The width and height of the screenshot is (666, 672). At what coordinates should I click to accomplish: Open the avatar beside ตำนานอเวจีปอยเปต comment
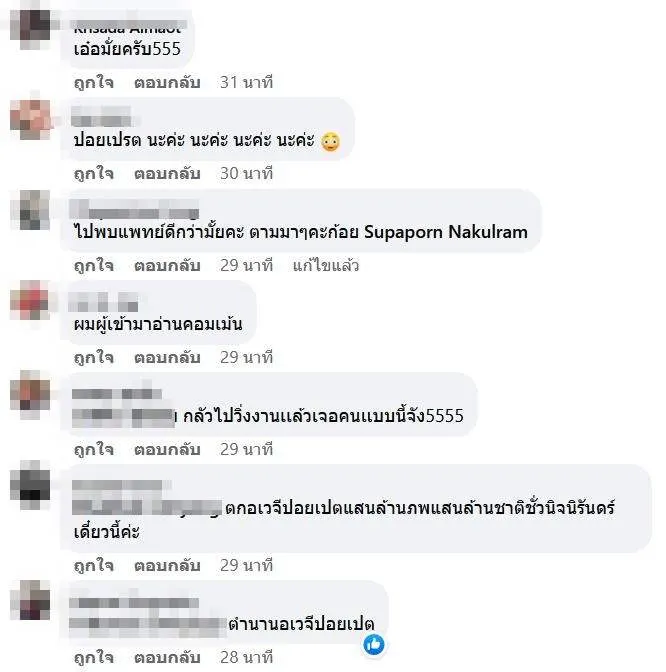30,600
